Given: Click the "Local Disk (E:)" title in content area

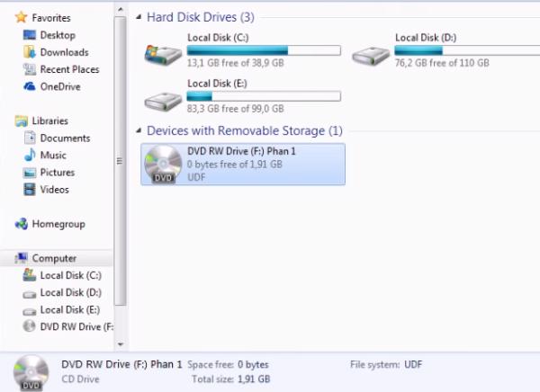Looking at the screenshot, I should point(217,83).
